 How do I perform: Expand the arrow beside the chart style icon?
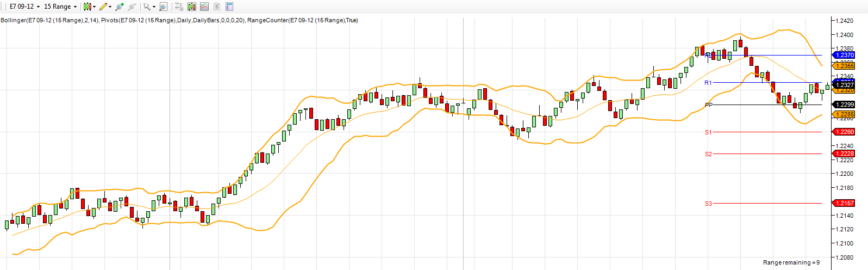click(x=95, y=7)
